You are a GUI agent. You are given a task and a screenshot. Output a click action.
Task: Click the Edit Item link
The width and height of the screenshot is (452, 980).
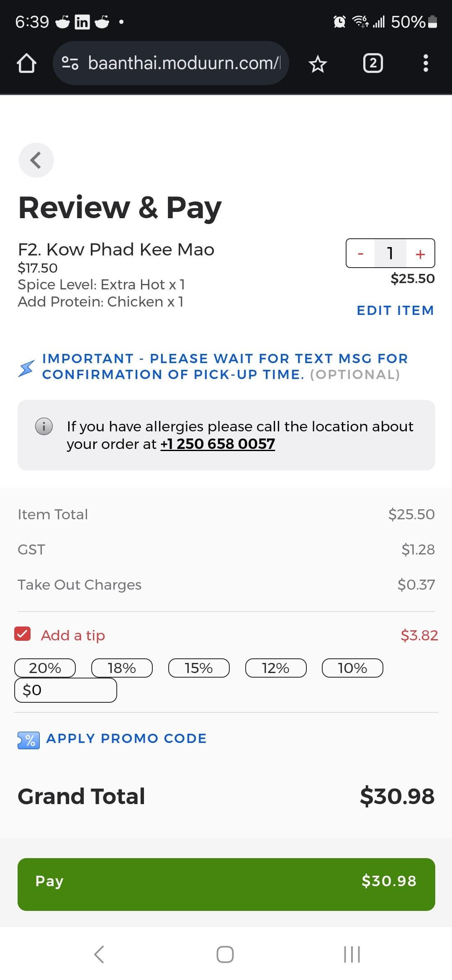tap(395, 310)
